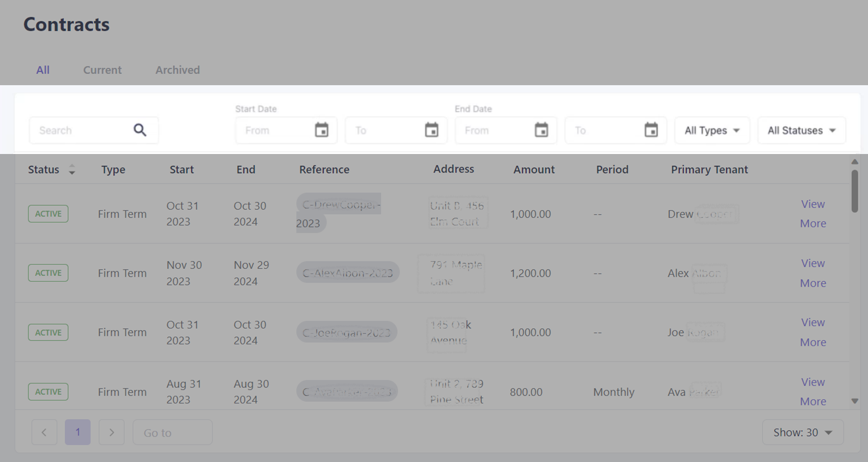The image size is (868, 462).
Task: Select page 1 button in pagination
Action: [x=78, y=432]
